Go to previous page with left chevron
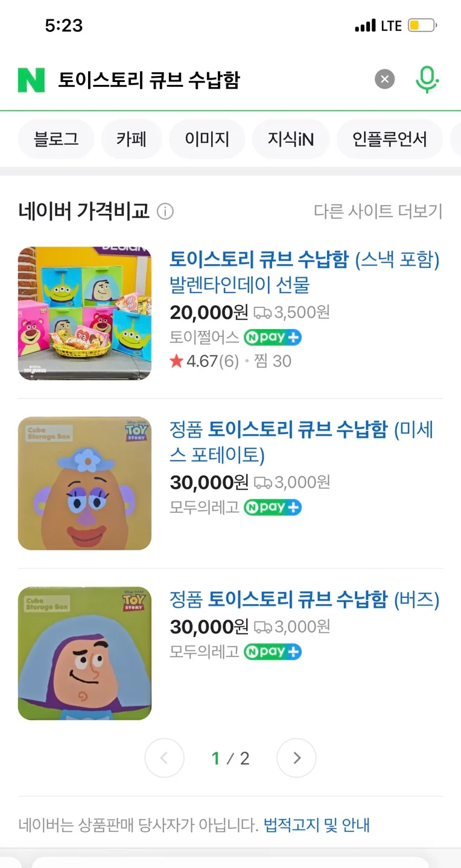Screen dimensions: 461x868 click(164, 758)
